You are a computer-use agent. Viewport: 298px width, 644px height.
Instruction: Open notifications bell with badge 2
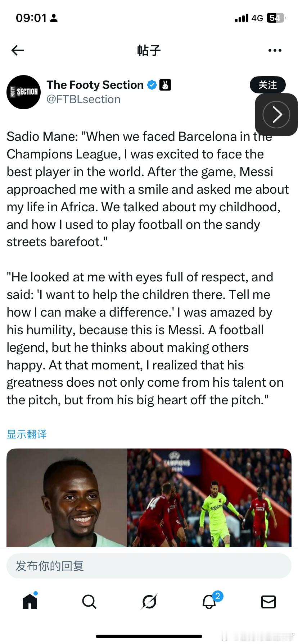pos(209,601)
